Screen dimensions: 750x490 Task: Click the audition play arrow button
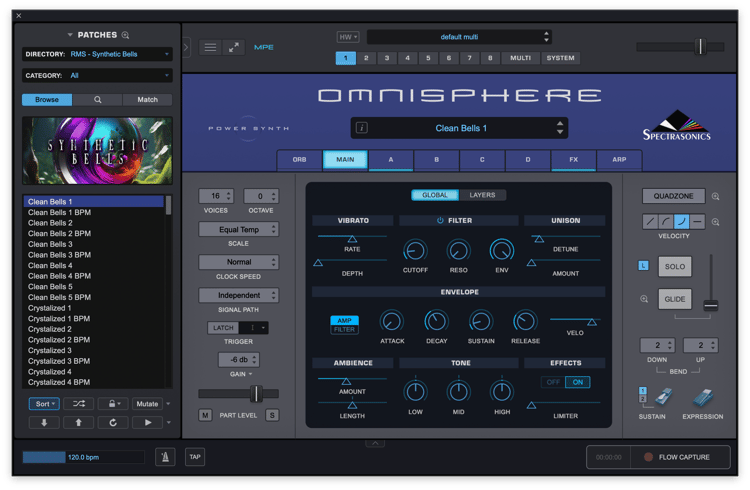coord(147,423)
